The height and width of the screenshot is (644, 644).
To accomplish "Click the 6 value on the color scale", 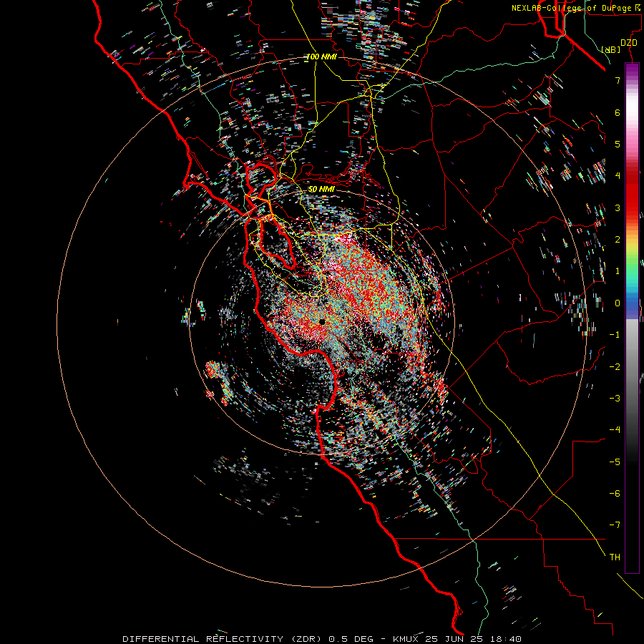I will pyautogui.click(x=618, y=112).
